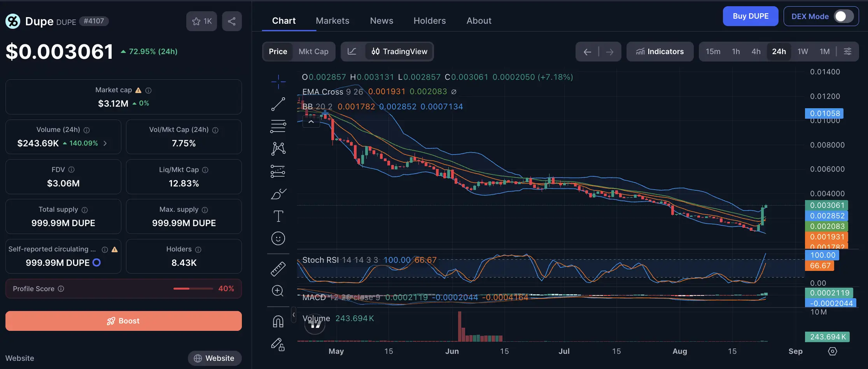Select the text annotation tool

[278, 216]
